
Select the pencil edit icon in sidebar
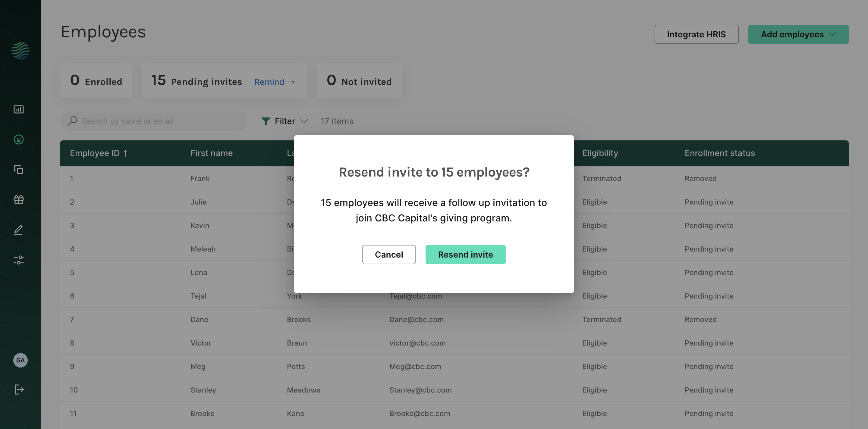(x=18, y=230)
